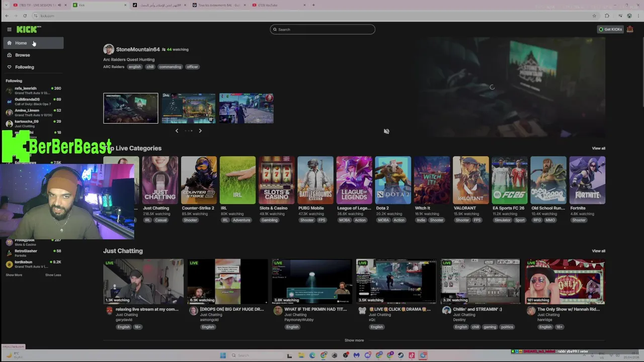This screenshot has width=644, height=362.
Task: Select the third featured stream thumbnail
Action: click(x=246, y=108)
